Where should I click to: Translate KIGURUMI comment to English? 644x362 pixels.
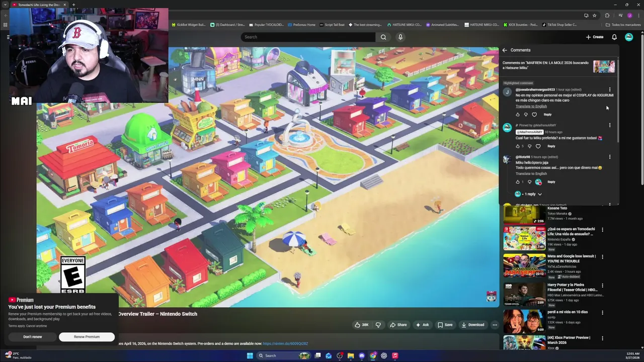coord(531,106)
